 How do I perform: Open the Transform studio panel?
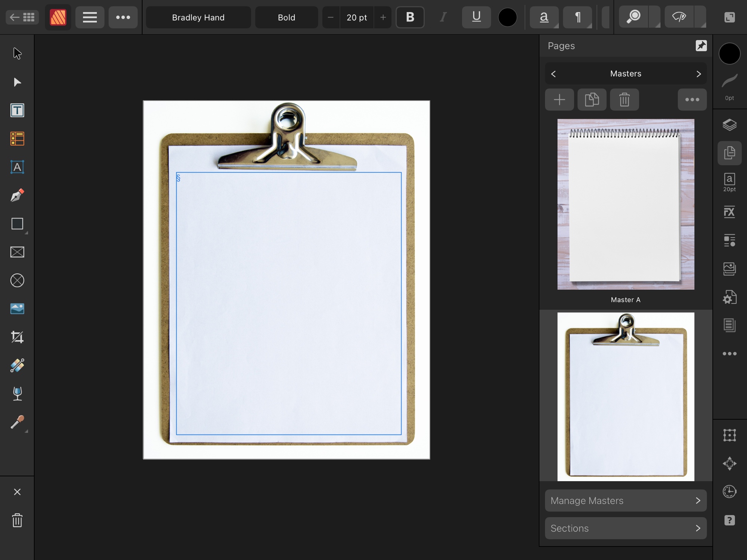click(x=729, y=435)
